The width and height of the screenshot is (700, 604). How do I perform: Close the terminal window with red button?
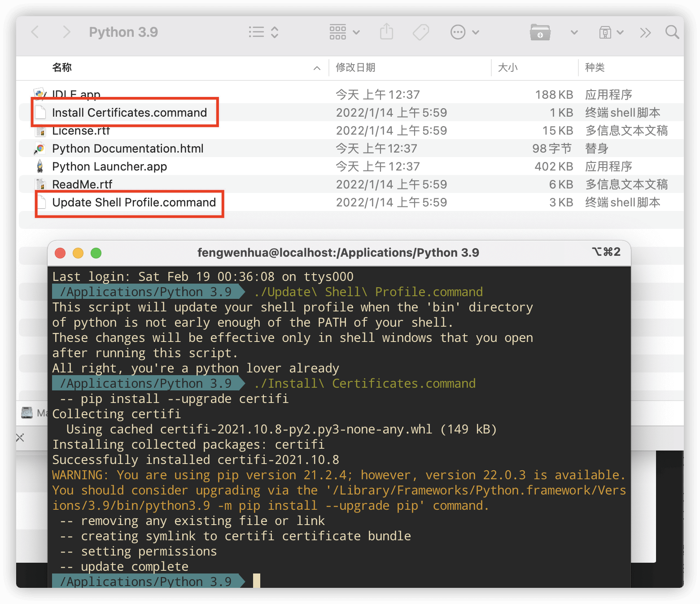pyautogui.click(x=60, y=253)
